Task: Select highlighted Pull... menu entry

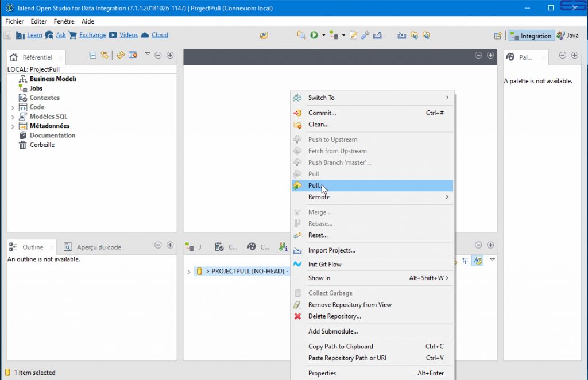Action: tap(372, 185)
